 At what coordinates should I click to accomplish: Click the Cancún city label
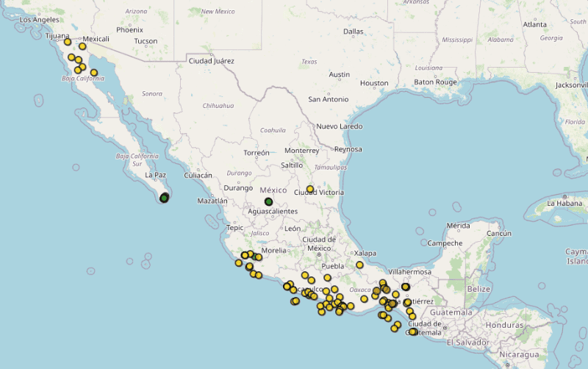click(499, 234)
